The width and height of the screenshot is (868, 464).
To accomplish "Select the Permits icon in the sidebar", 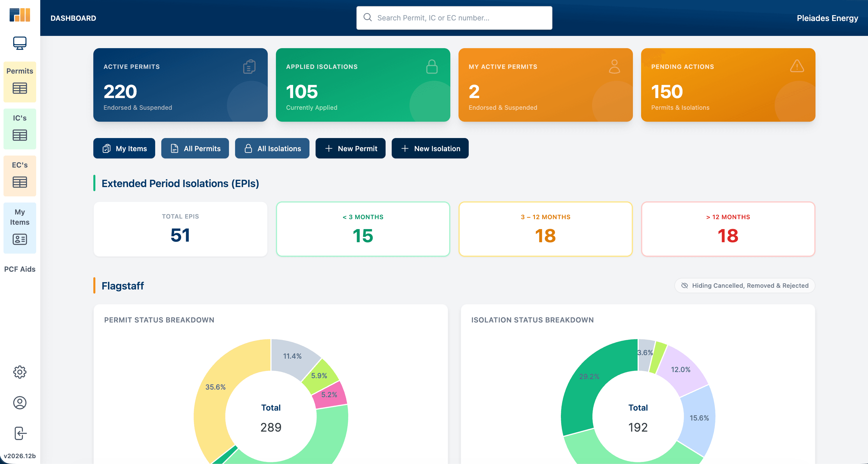I will [x=20, y=88].
